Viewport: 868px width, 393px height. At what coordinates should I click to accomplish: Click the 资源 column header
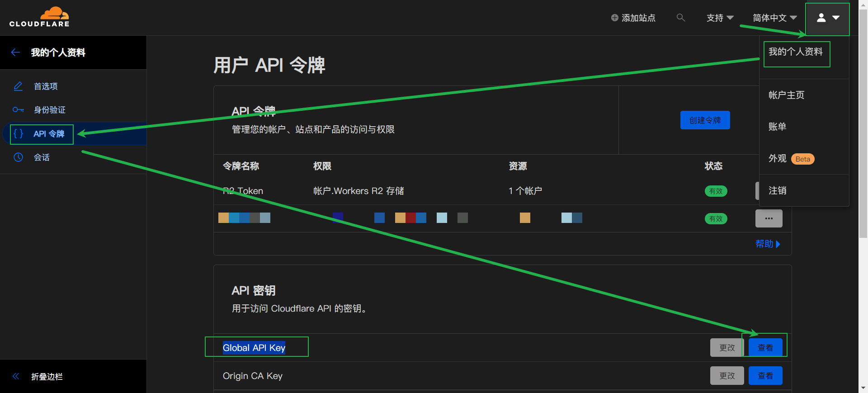(518, 166)
